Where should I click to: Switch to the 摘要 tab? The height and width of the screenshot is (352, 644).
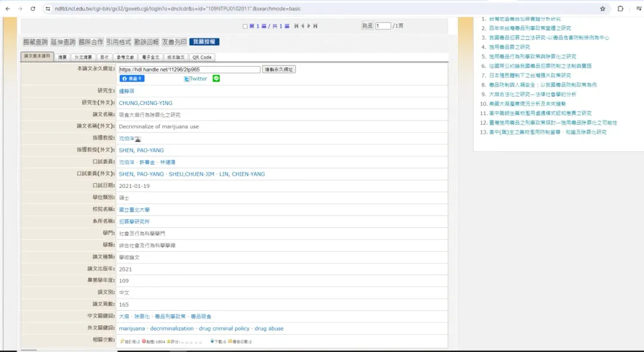point(63,57)
